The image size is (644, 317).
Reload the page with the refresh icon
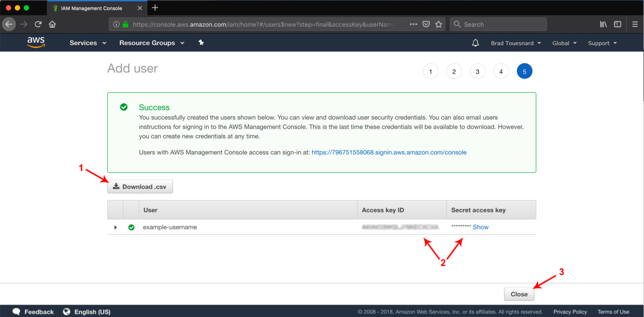tap(38, 24)
